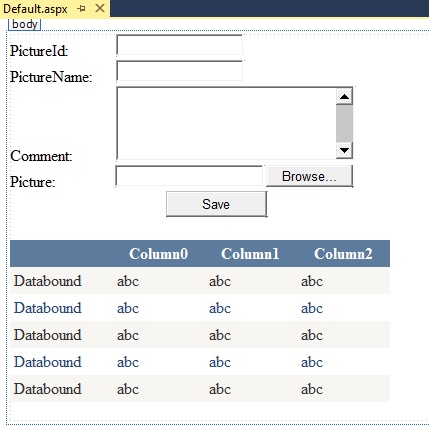Close the Default.aspx tab

[x=100, y=8]
